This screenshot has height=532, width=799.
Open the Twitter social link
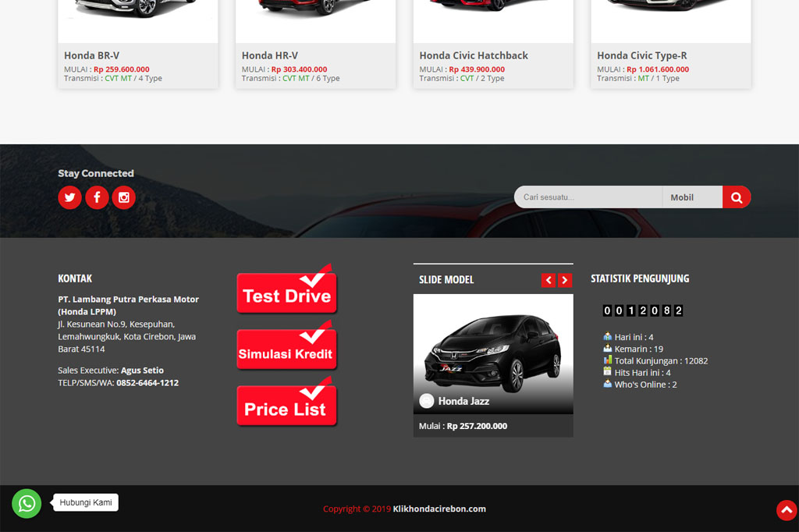coord(69,197)
